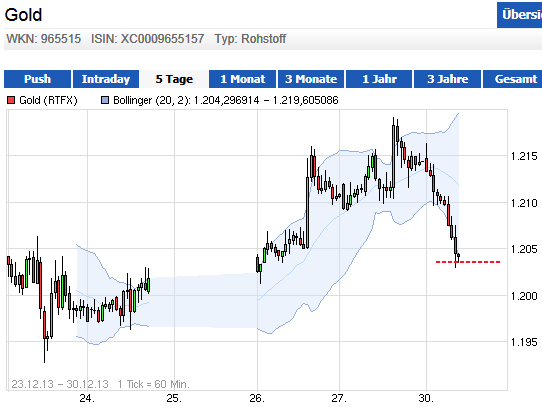This screenshot has height=407, width=542.
Task: Select the WKN: 965515 text
Action: tap(44, 39)
